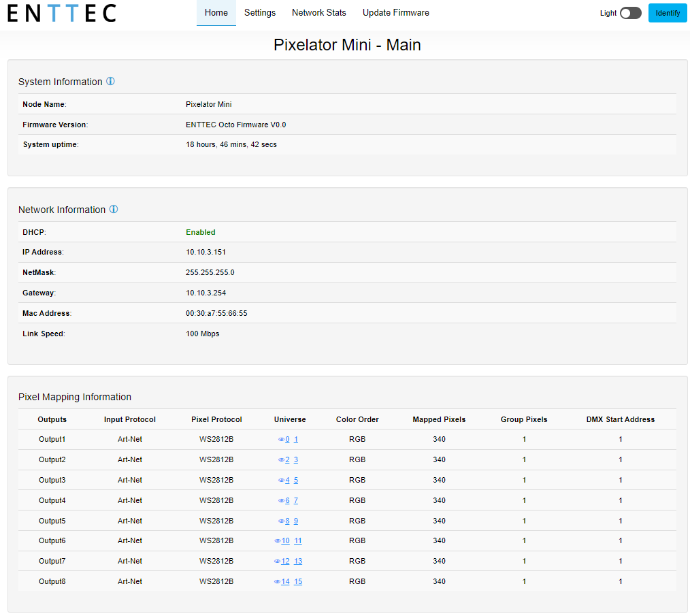Open the universe 15 link
This screenshot has height=616, width=690.
point(298,582)
